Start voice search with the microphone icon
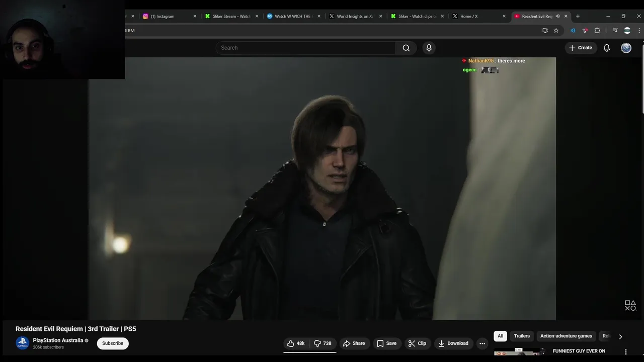The height and width of the screenshot is (362, 644). (x=429, y=48)
